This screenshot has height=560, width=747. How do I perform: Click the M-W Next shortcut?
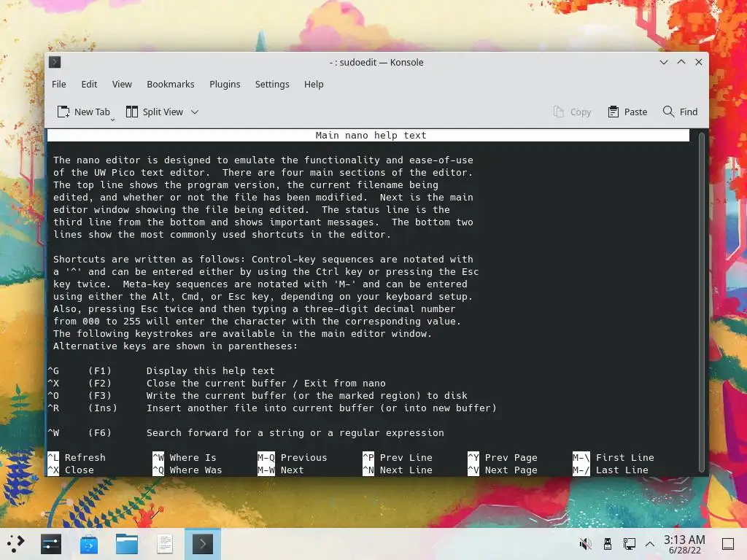(x=281, y=470)
